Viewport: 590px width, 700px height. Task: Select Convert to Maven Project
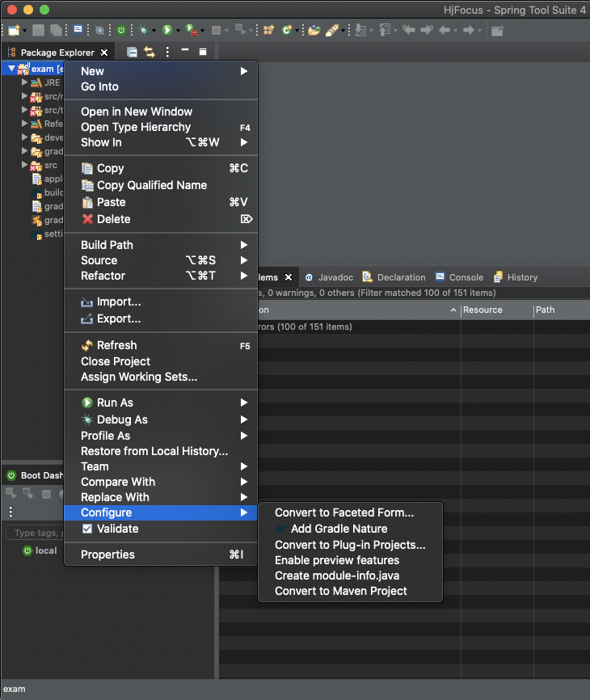click(350, 591)
